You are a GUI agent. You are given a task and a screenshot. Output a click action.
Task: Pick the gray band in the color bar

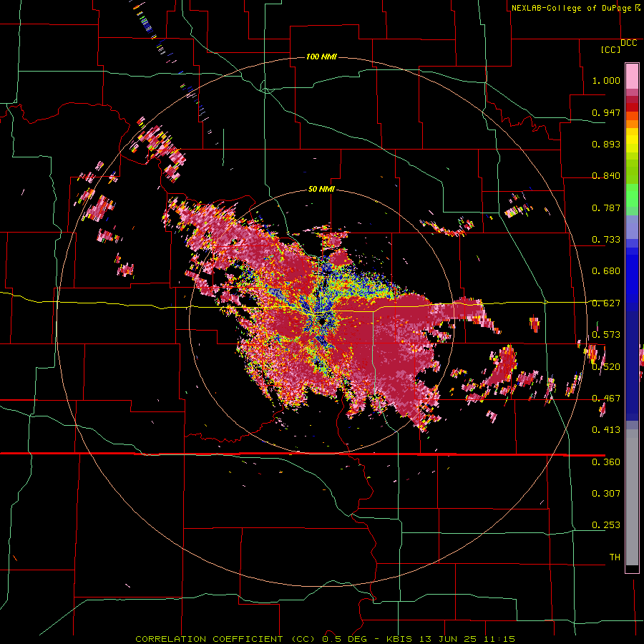632,497
